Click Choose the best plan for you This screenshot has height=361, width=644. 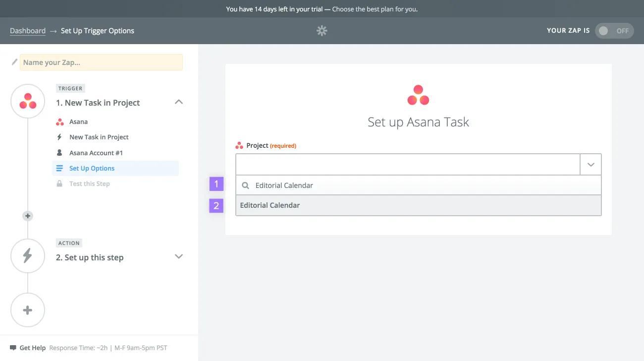click(375, 8)
